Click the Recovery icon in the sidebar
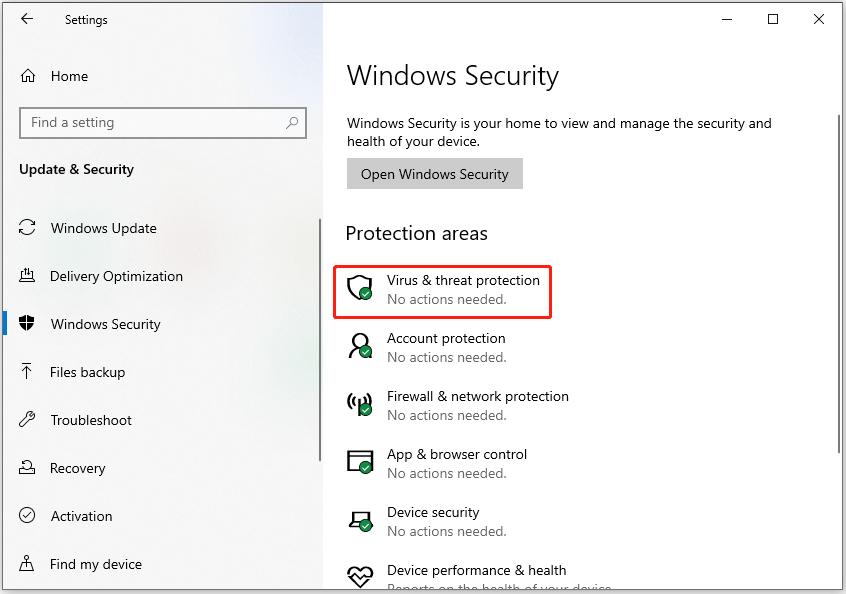846x594 pixels. click(27, 468)
